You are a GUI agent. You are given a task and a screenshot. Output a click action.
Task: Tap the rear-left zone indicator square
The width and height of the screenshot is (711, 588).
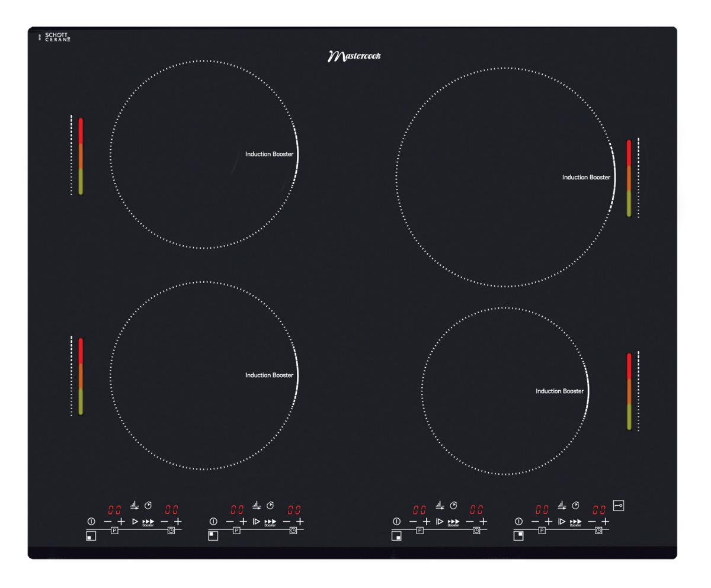(x=213, y=536)
